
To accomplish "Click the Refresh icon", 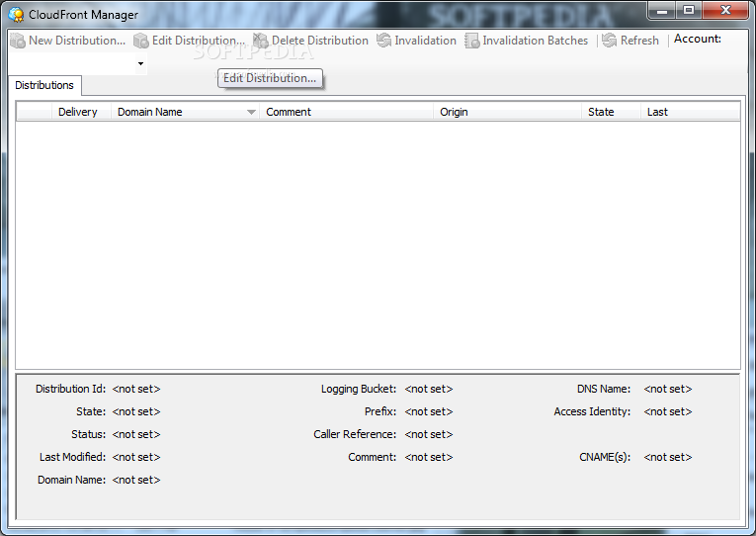I will [x=610, y=41].
